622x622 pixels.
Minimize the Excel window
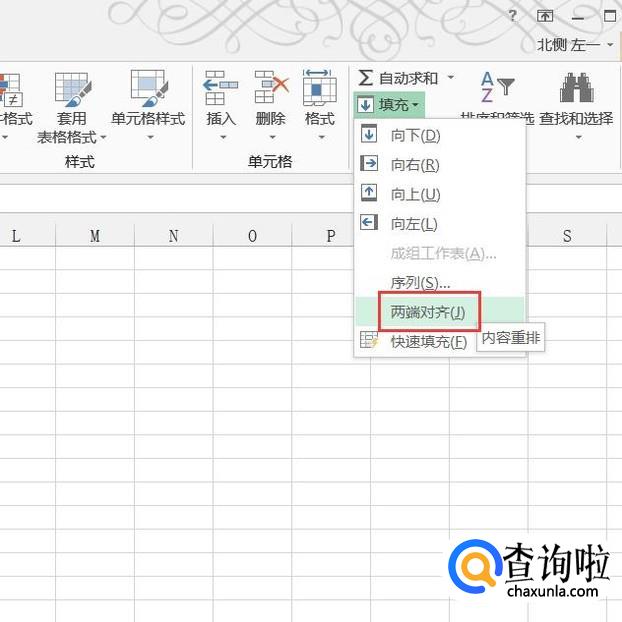578,18
